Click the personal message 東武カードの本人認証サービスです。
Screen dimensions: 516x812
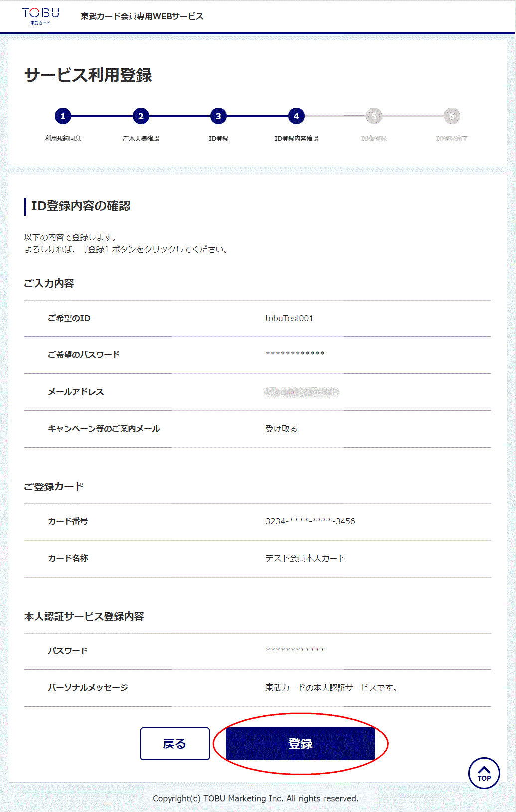coord(331,688)
